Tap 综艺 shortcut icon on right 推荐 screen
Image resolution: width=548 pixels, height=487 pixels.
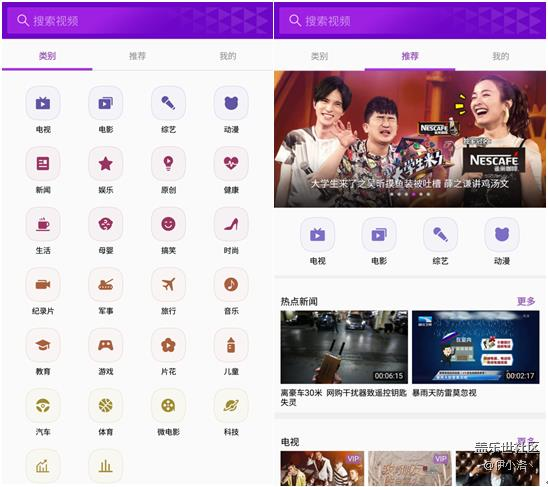pos(440,235)
